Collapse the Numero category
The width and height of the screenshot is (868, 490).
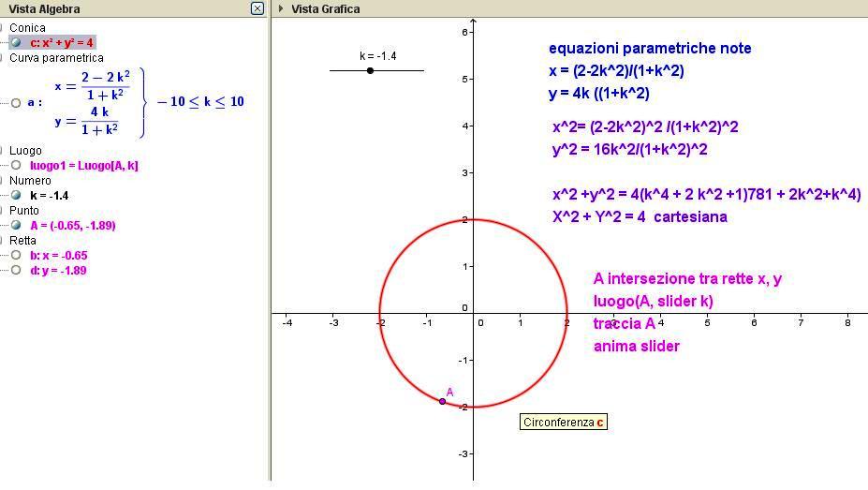click(x=2, y=181)
